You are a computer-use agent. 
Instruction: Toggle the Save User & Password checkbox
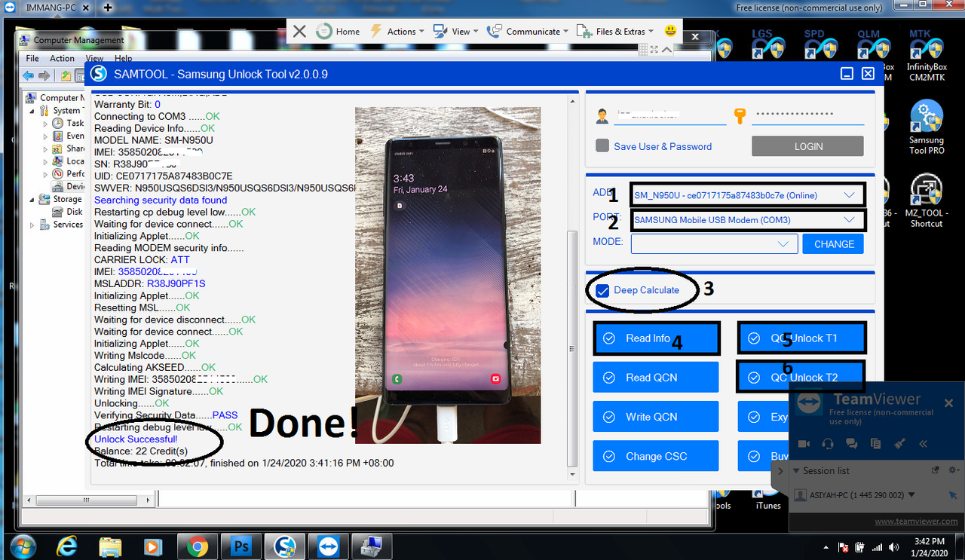coord(602,145)
